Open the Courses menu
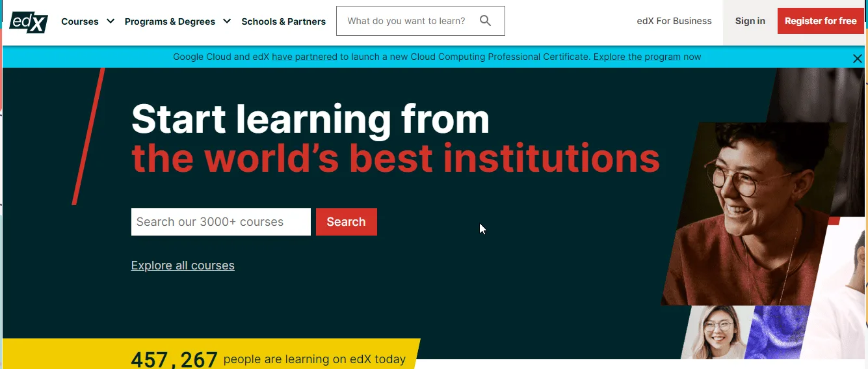 (x=80, y=21)
